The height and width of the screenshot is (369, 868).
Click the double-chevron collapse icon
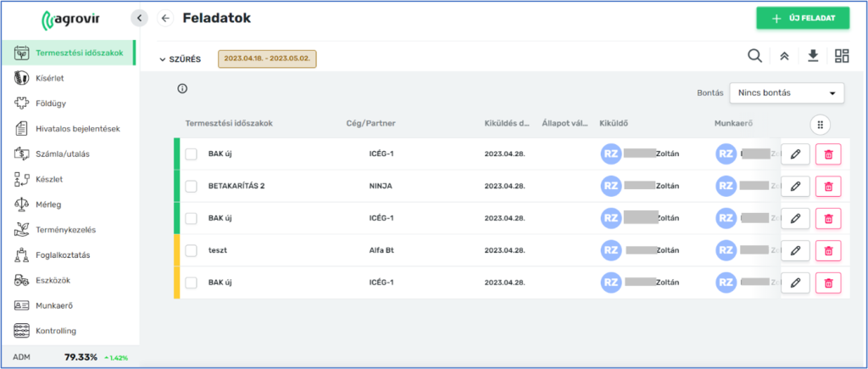tap(784, 56)
